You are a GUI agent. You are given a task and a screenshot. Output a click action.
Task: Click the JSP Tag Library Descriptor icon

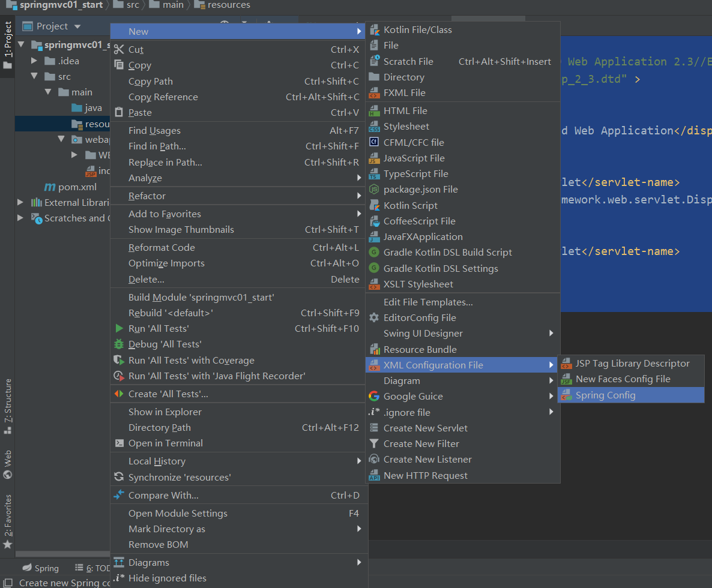566,364
